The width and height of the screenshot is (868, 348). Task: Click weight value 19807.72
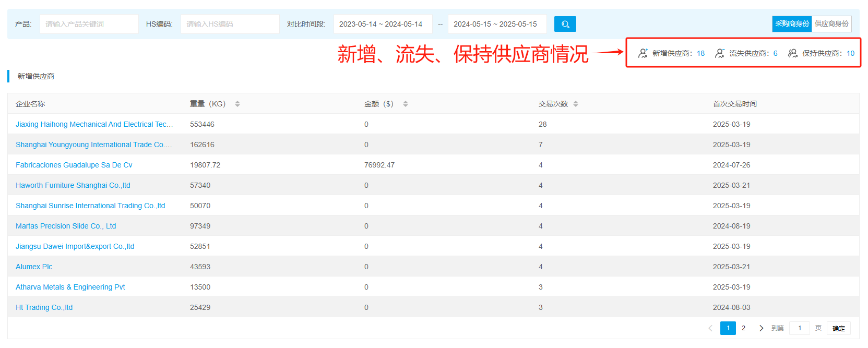coord(205,165)
